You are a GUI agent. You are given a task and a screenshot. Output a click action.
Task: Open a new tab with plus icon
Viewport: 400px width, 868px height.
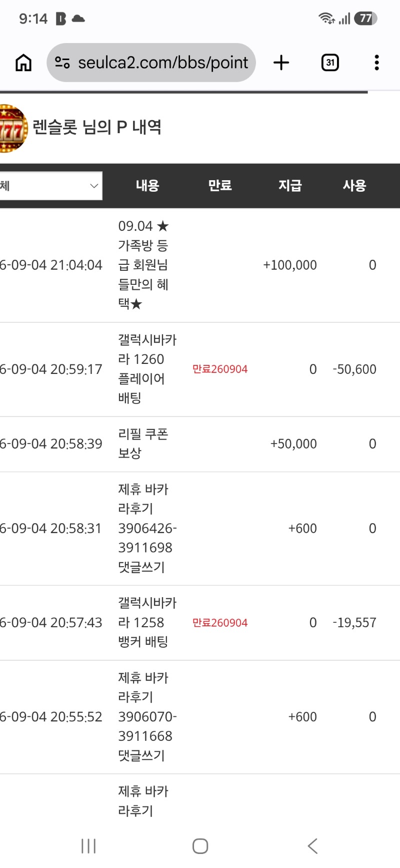point(281,63)
